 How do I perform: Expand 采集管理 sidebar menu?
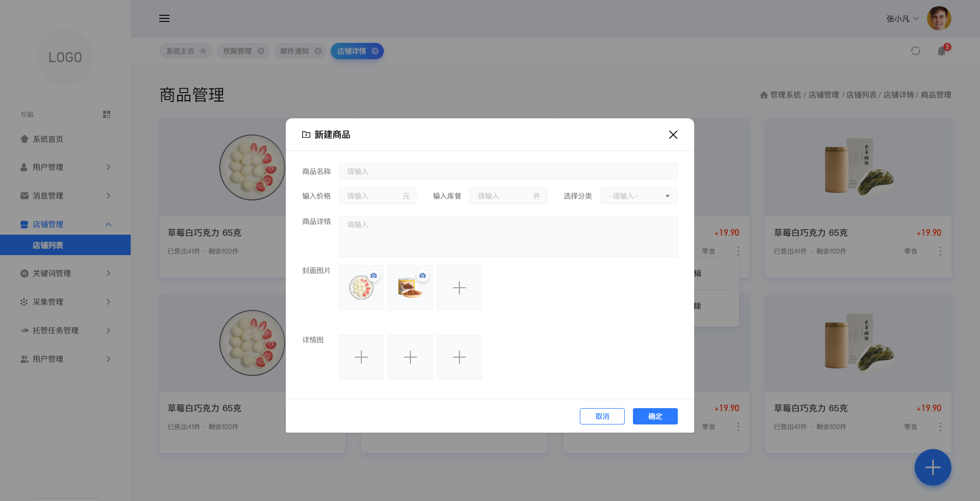108,302
